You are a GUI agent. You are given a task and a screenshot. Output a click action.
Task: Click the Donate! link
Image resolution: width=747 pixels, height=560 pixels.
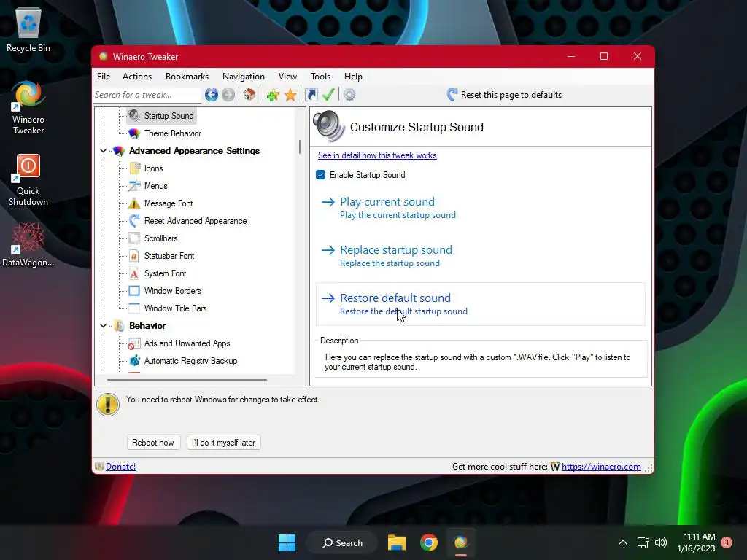[120, 467]
